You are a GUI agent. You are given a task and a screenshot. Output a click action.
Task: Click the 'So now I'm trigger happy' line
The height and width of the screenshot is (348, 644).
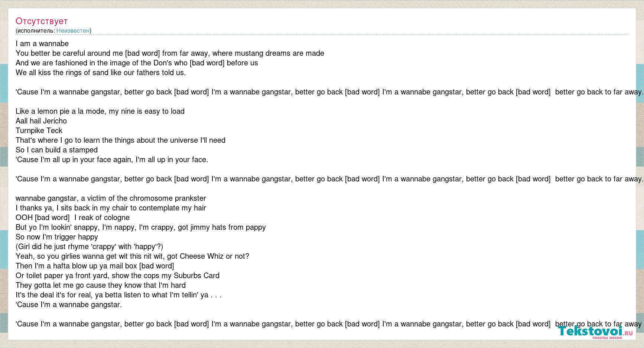[57, 237]
